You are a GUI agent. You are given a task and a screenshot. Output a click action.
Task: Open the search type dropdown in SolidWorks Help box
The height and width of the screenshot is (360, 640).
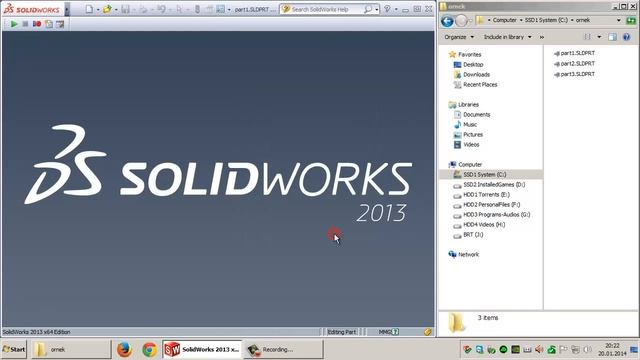376,9
